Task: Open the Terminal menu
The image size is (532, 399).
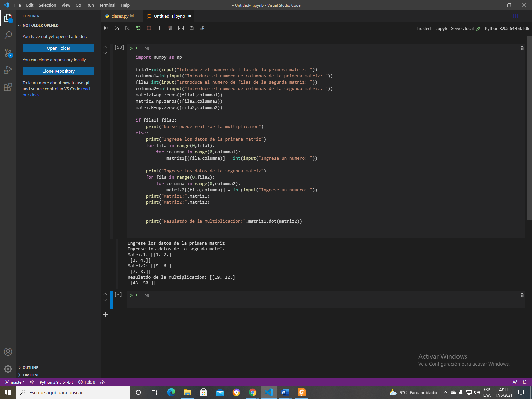Action: 107,5
